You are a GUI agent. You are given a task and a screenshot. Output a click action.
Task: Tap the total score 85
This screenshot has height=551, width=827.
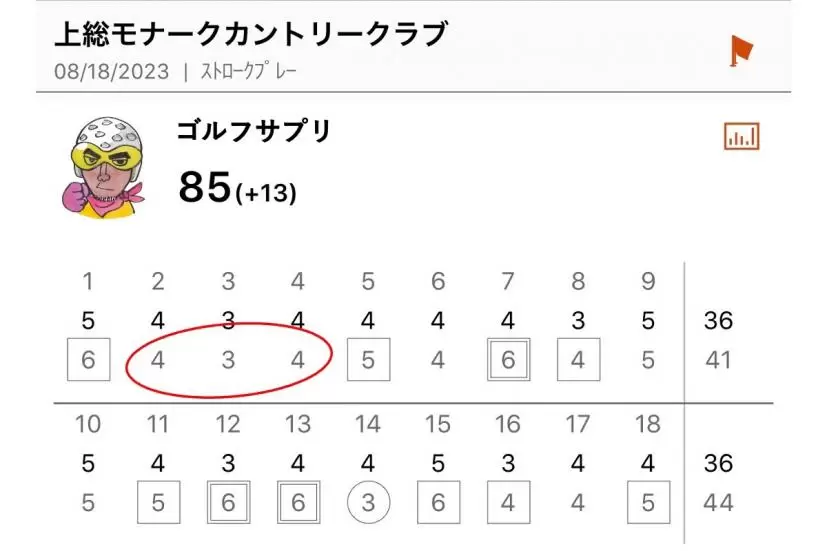[x=205, y=187]
